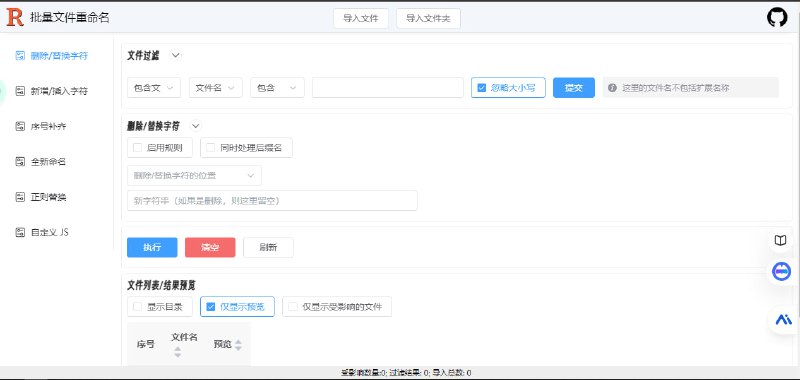The width and height of the screenshot is (800, 380).
Task: Open 删除/替换字符的位置 dropdown
Action: [x=194, y=175]
